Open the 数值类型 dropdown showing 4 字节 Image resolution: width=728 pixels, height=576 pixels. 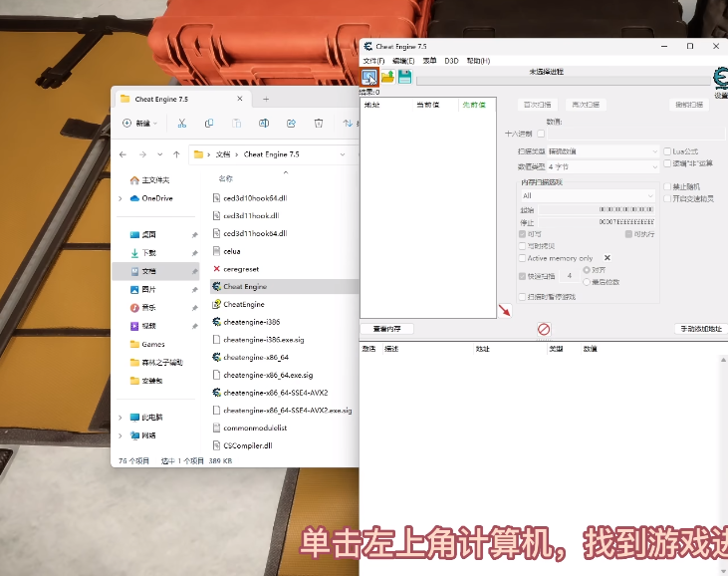(604, 166)
